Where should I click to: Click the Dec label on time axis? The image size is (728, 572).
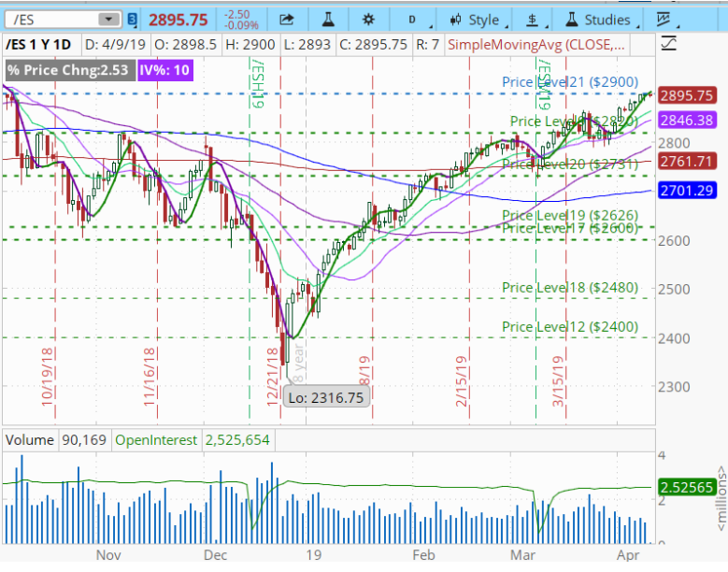pyautogui.click(x=216, y=555)
